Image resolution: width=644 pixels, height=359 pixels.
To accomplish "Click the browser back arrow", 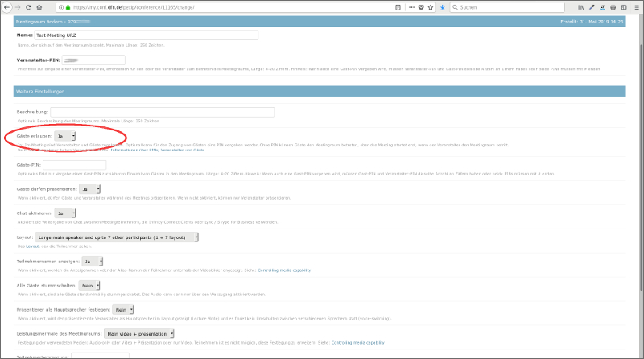I will [x=6, y=6].
